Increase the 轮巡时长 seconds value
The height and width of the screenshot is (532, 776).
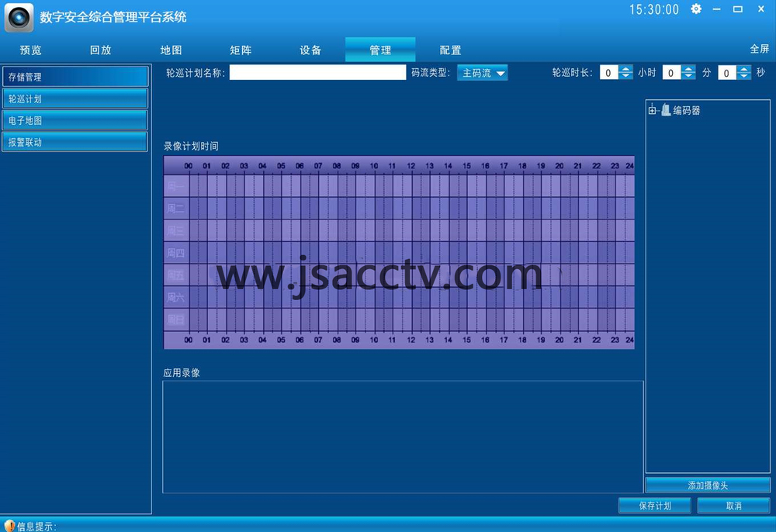pos(744,69)
